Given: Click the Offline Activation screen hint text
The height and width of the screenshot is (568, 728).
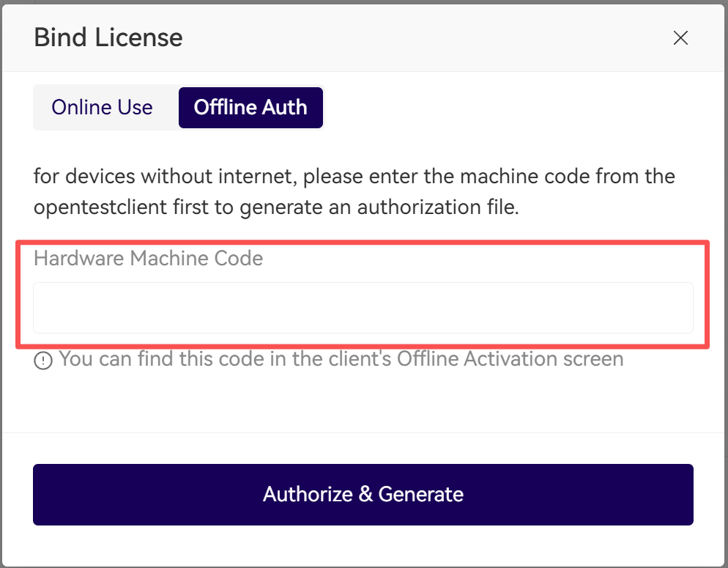Looking at the screenshot, I should [x=510, y=359].
